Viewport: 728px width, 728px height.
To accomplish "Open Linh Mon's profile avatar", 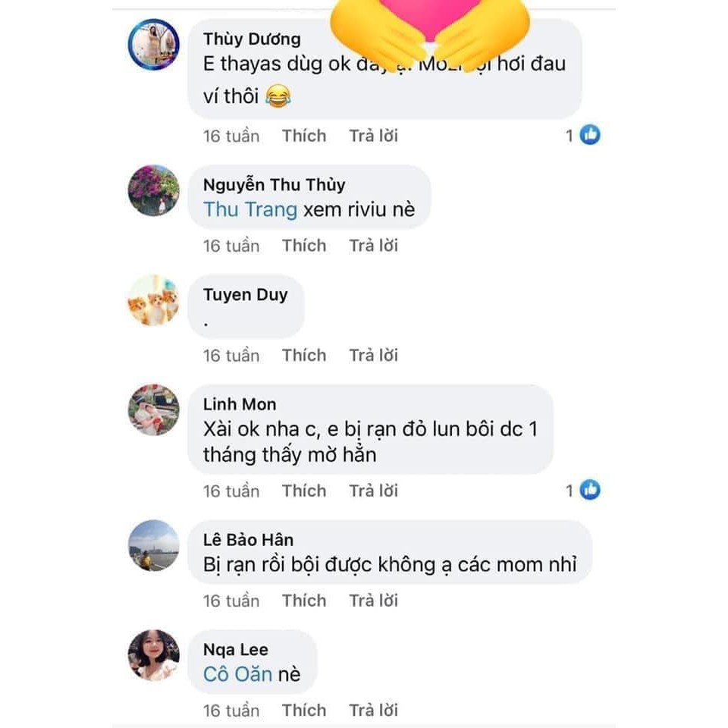I will (154, 409).
